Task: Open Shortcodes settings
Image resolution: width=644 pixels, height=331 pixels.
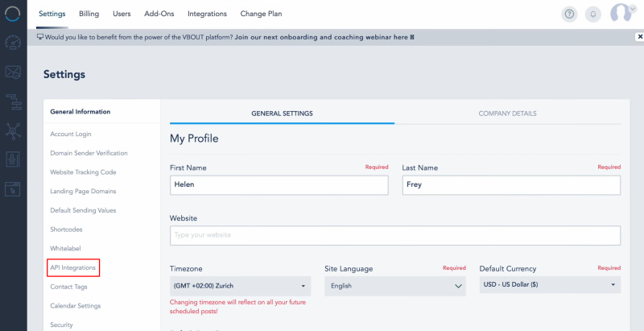Action: click(x=66, y=230)
